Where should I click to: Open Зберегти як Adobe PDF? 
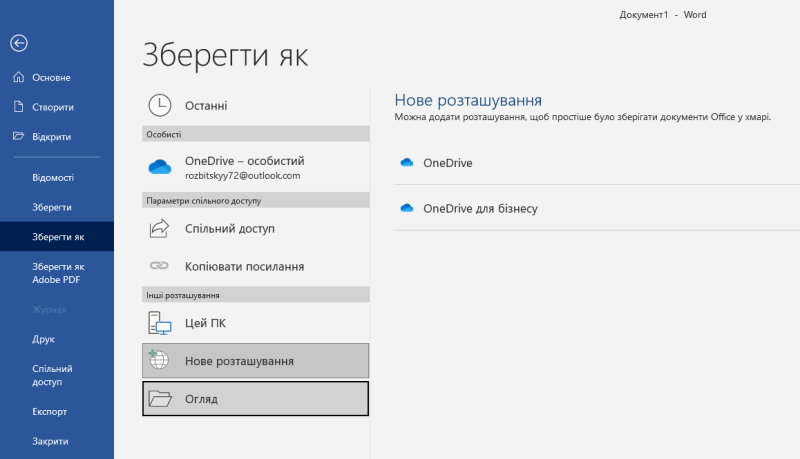[x=58, y=273]
